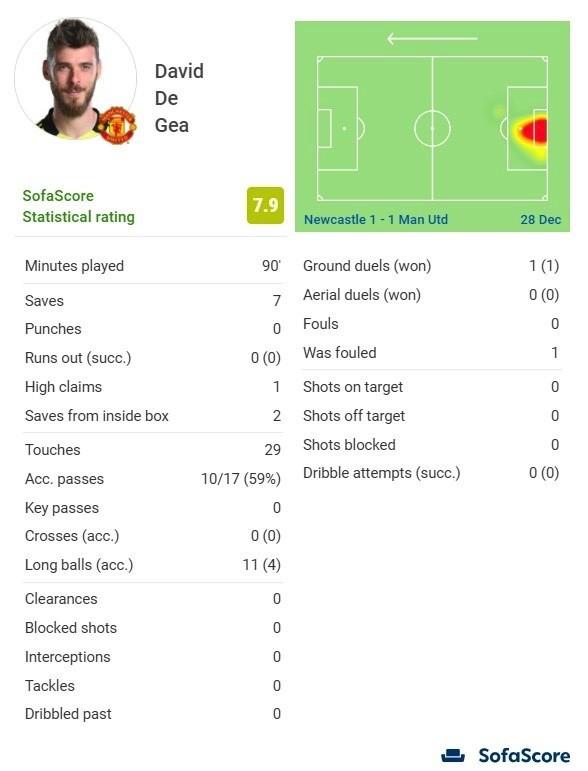Select the David De Gea name
588x771 pixels.
[x=179, y=98]
